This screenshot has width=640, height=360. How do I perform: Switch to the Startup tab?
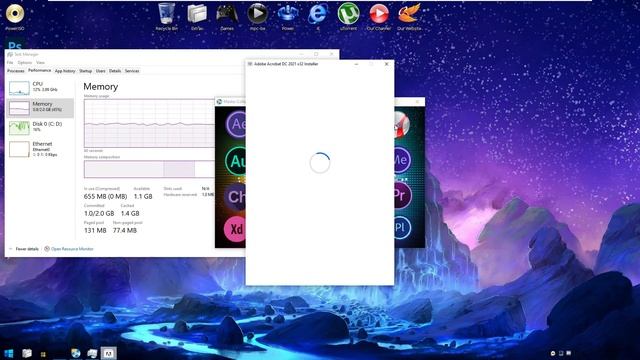pyautogui.click(x=85, y=71)
